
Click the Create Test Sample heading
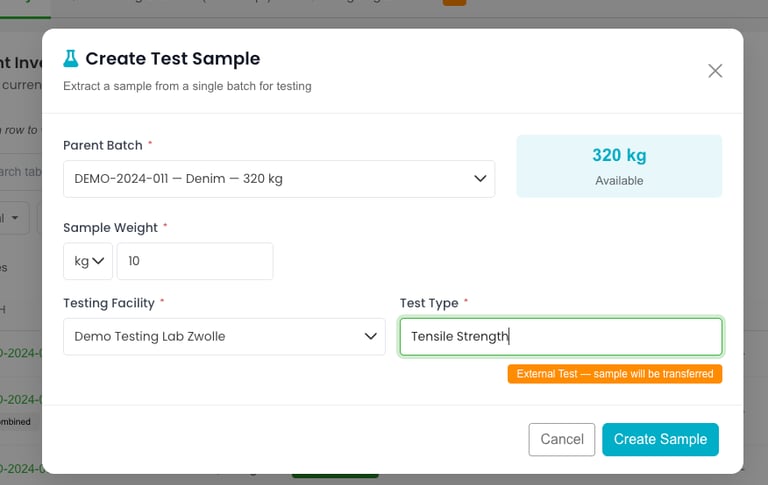pyautogui.click(x=172, y=59)
